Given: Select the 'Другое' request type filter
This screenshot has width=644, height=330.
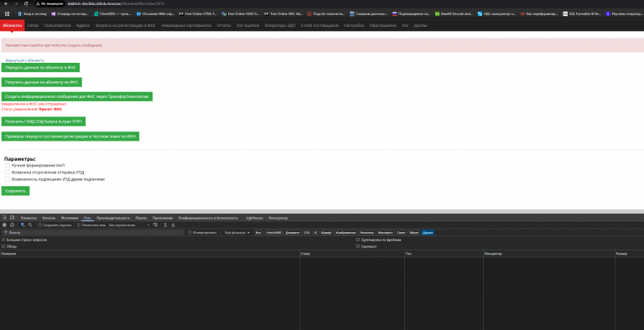Looking at the screenshot, I should click(x=428, y=233).
